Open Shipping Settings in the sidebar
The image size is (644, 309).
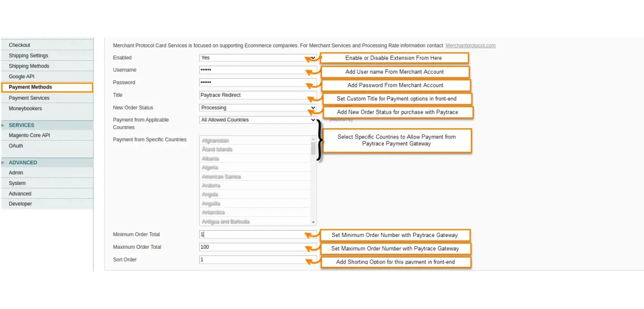28,56
